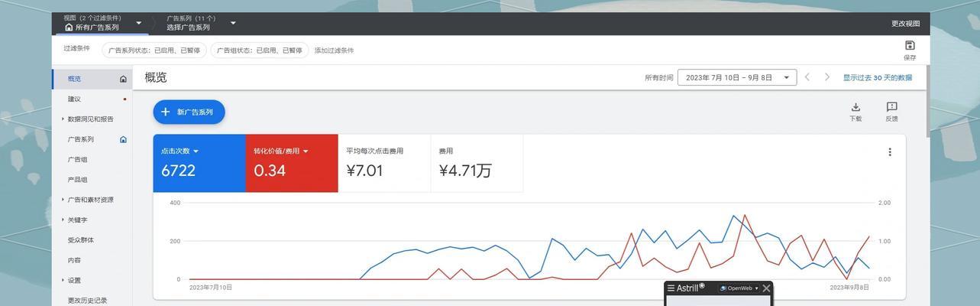Open the 反馈 feedback icon
This screenshot has width=980, height=306.
[x=891, y=107]
